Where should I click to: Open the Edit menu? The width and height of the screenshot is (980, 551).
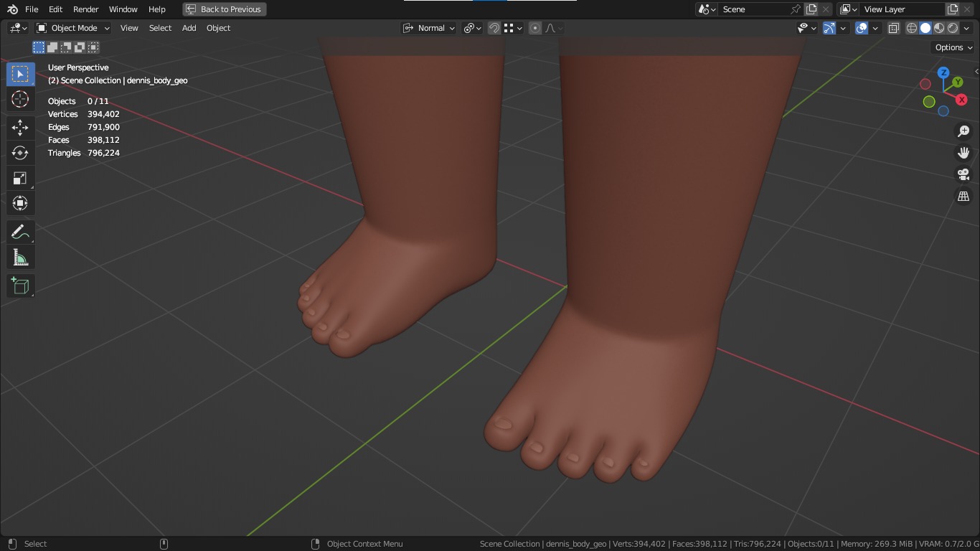coord(55,9)
